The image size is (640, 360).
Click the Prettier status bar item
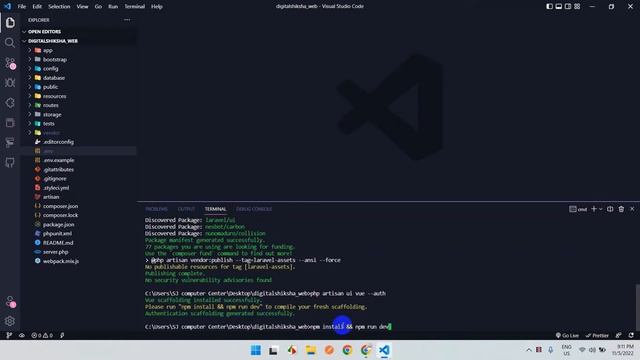pyautogui.click(x=597, y=336)
